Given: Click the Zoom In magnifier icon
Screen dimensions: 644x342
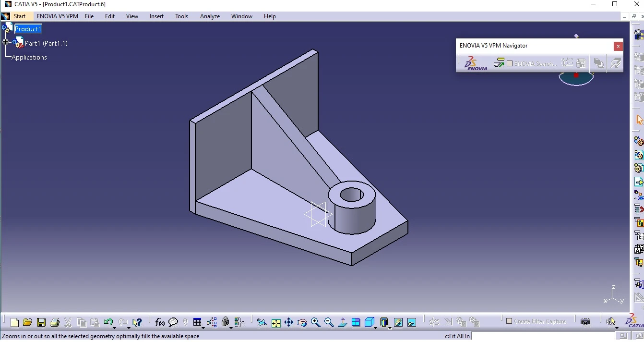Looking at the screenshot, I should point(315,322).
